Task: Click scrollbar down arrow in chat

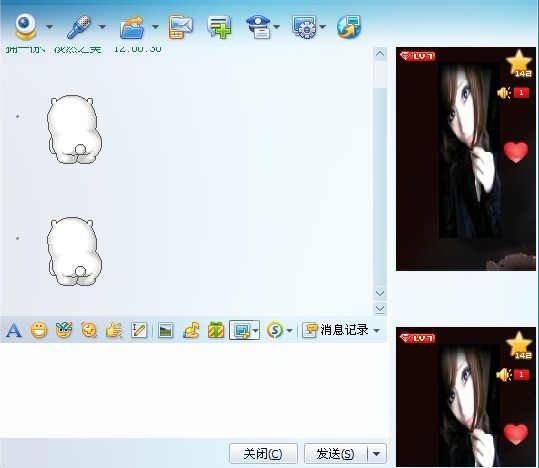Action: click(x=380, y=293)
